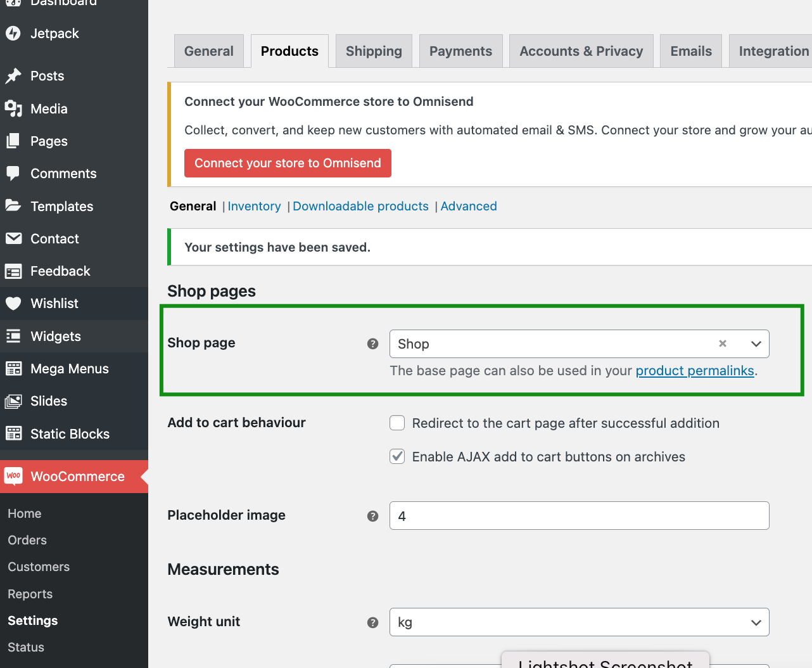Switch to the General settings tab
The width and height of the screenshot is (812, 668).
coord(209,51)
